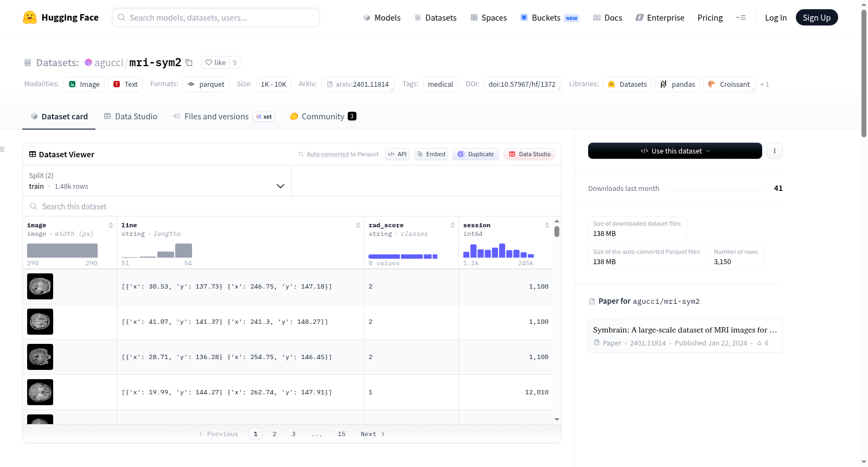Open the Enterprise menu item
The height and width of the screenshot is (467, 868).
(x=660, y=17)
